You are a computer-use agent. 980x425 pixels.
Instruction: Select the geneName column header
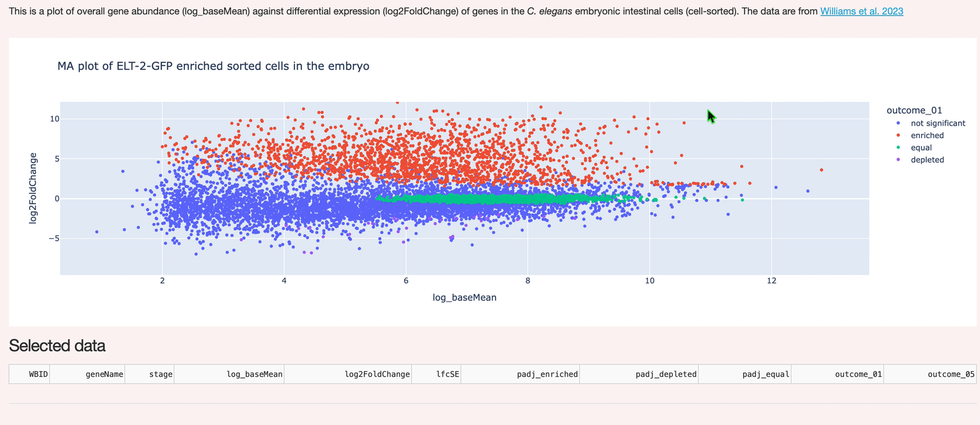104,374
